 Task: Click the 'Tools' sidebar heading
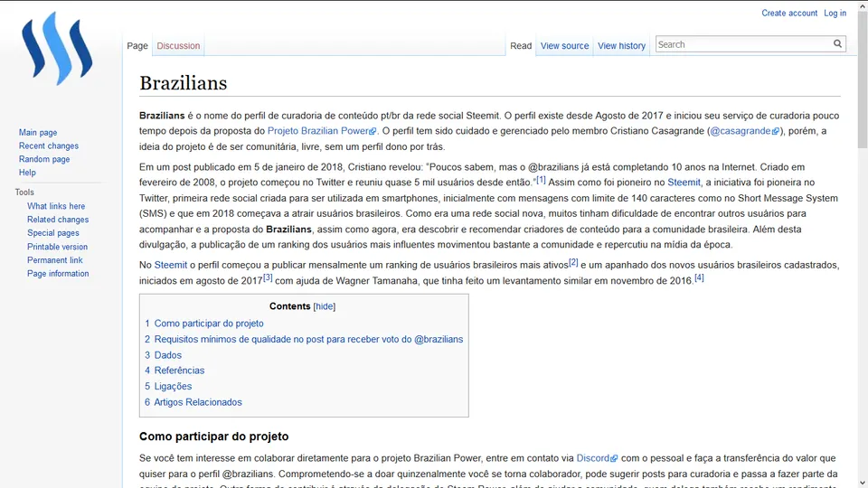pos(24,192)
